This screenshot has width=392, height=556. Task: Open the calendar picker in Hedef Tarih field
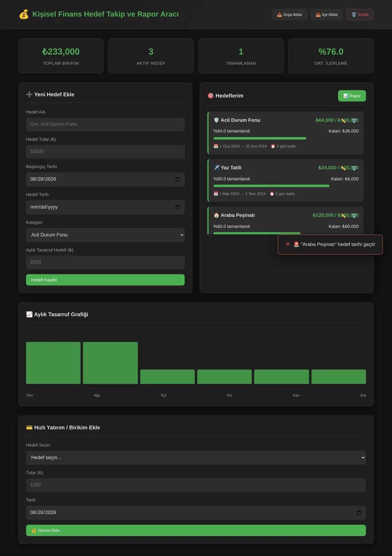click(178, 207)
